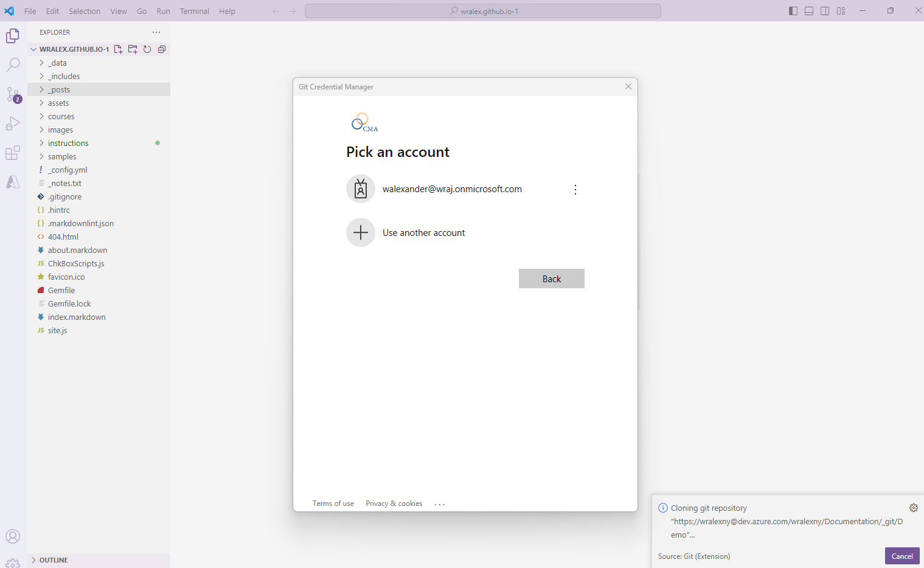Open the Terms of use link
924x568 pixels.
(x=333, y=504)
